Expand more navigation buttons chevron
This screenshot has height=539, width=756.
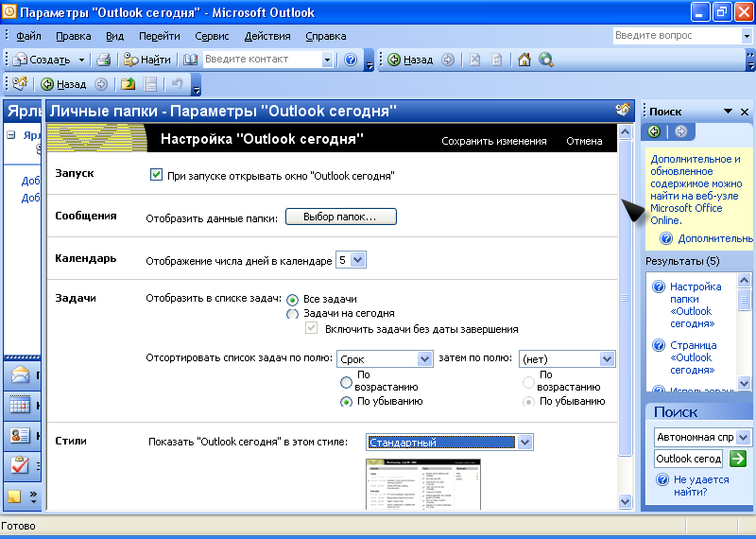click(33, 496)
